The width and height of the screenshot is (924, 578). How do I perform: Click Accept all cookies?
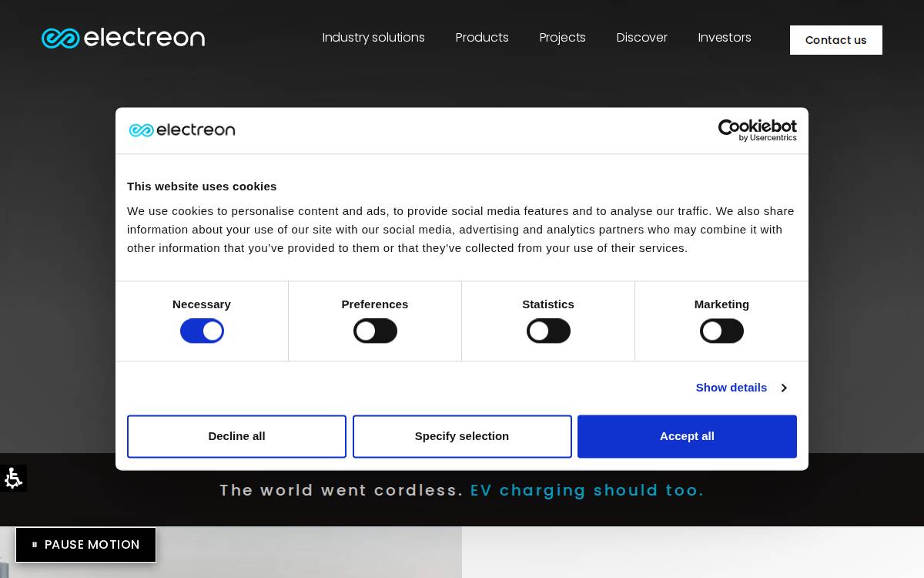click(x=687, y=436)
